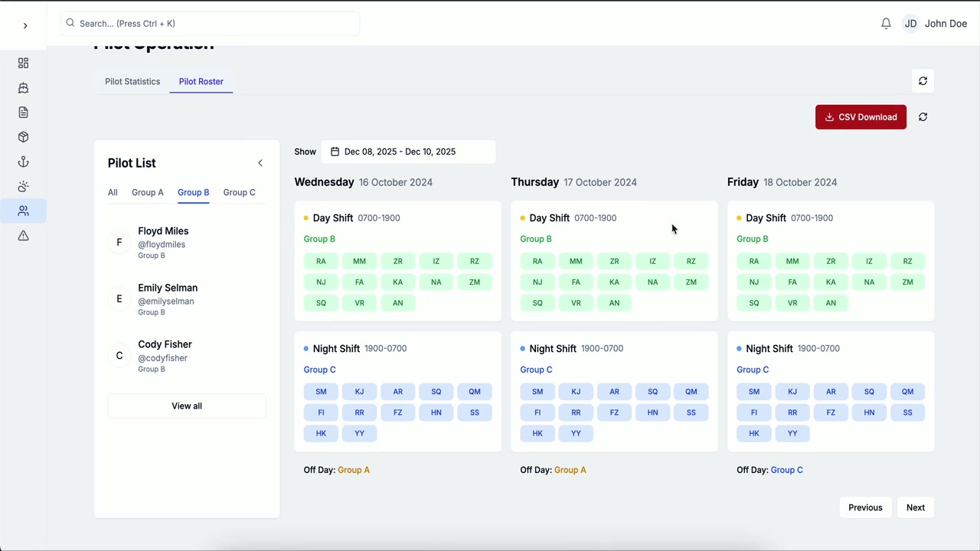Click the RA chip in Wednesday's Day Shift
This screenshot has width=980, height=551.
[x=321, y=262]
